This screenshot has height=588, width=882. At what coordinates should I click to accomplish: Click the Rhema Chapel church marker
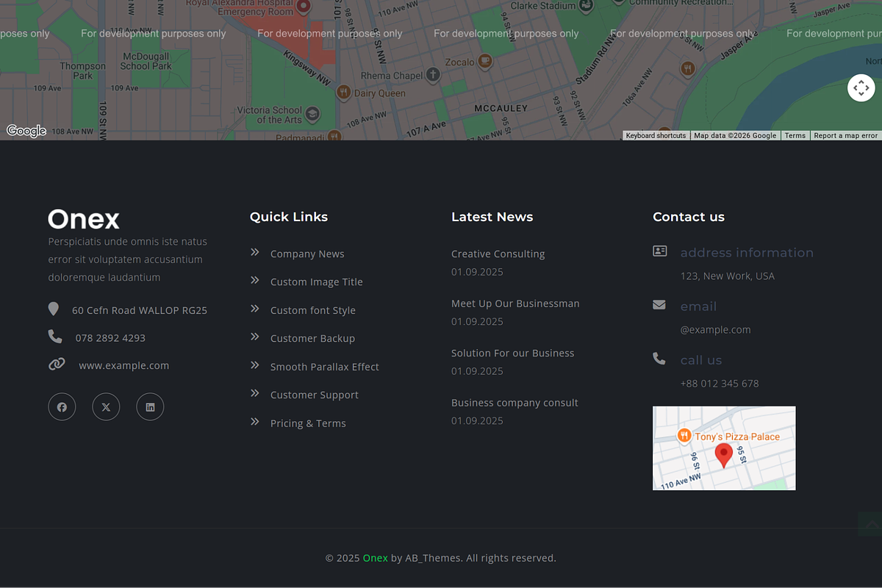pyautogui.click(x=433, y=74)
